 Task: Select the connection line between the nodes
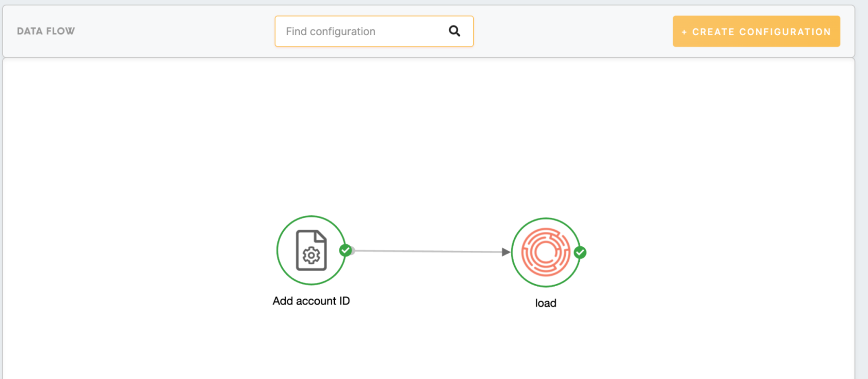(x=429, y=251)
